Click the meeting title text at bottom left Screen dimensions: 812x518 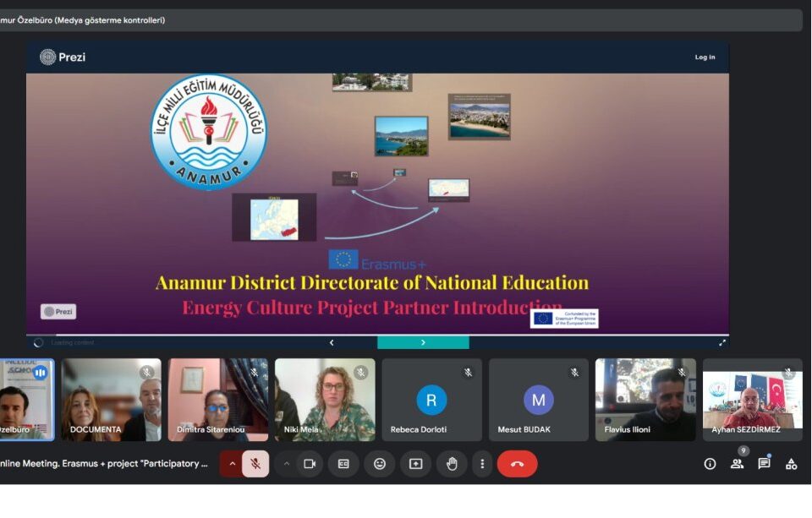coord(103,464)
